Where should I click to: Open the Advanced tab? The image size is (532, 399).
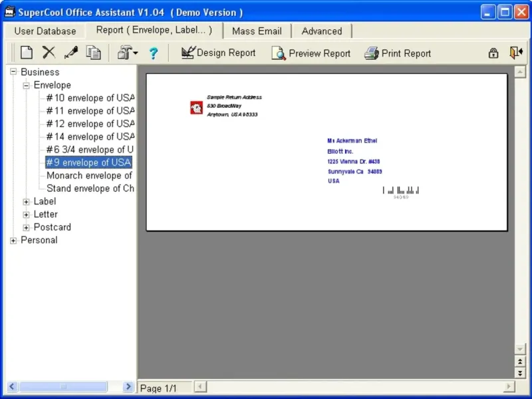click(322, 31)
